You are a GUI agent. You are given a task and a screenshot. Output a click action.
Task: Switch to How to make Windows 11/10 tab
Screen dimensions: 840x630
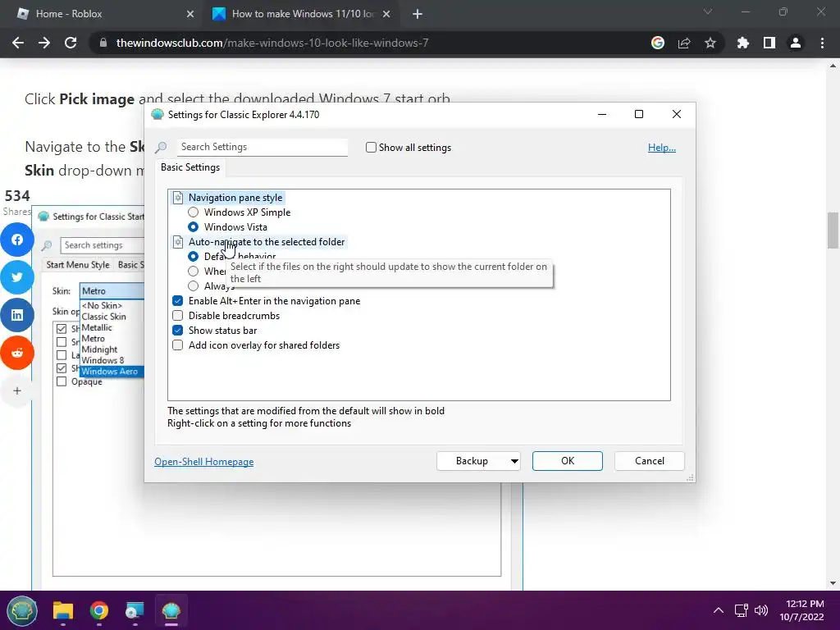(x=304, y=14)
